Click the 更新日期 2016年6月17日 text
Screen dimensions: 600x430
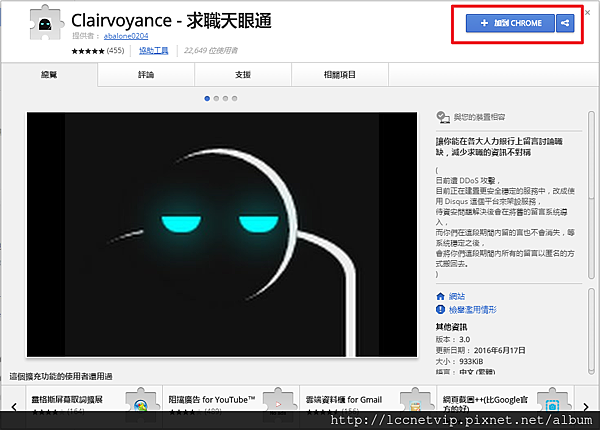point(480,350)
